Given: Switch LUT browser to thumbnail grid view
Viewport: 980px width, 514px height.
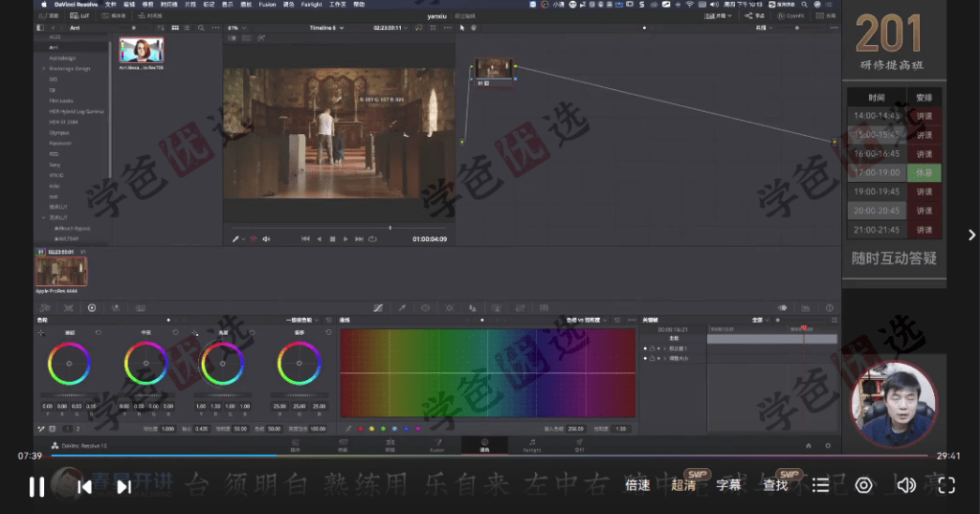Looking at the screenshot, I should click(x=175, y=28).
